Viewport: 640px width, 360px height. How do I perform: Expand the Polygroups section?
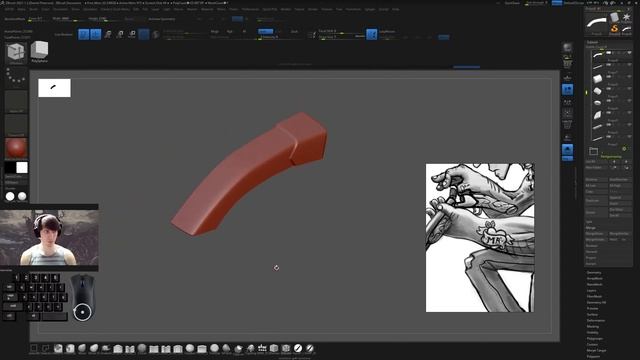(594, 338)
